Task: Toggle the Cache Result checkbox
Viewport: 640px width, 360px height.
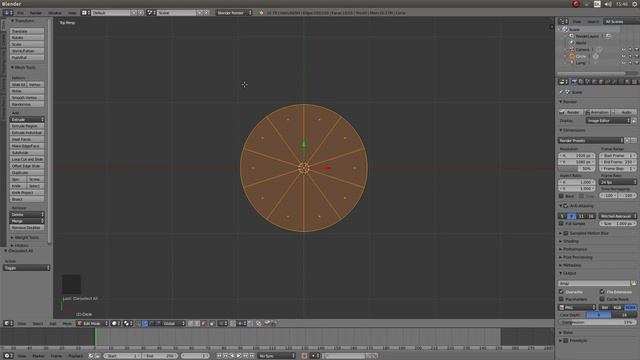Action: pyautogui.click(x=602, y=299)
